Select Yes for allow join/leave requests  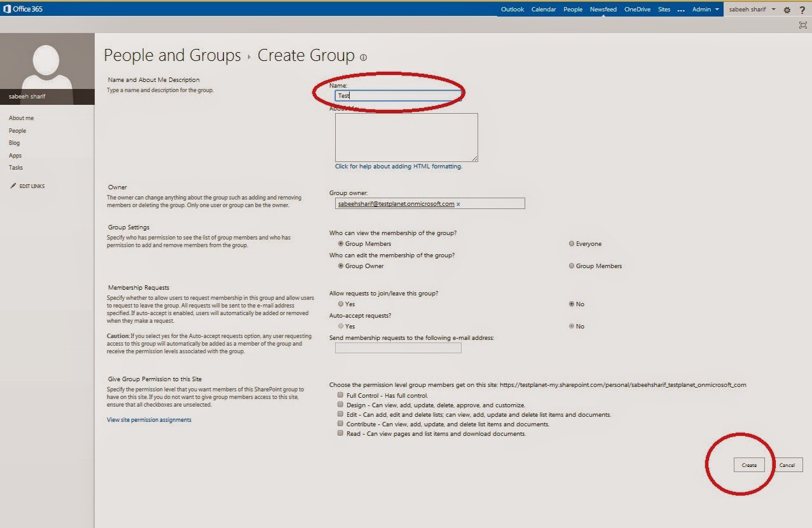340,304
